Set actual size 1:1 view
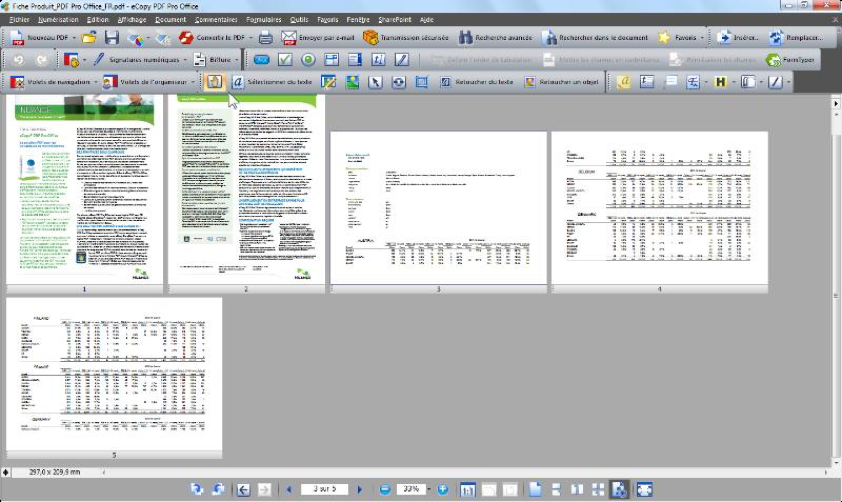The image size is (842, 502). (468, 489)
